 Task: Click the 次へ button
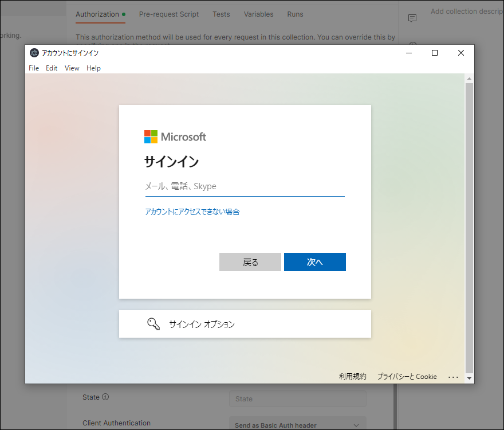(315, 262)
